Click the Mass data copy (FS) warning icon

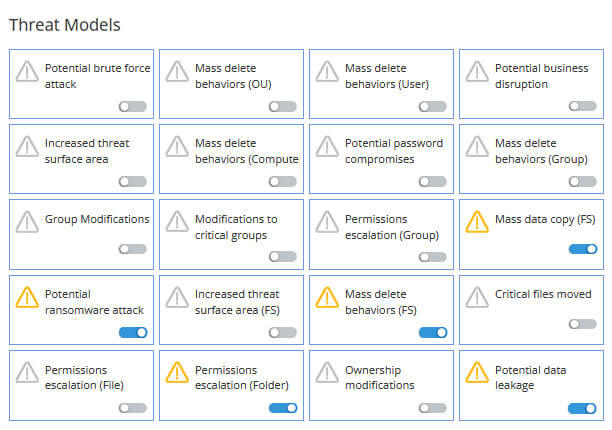click(477, 221)
